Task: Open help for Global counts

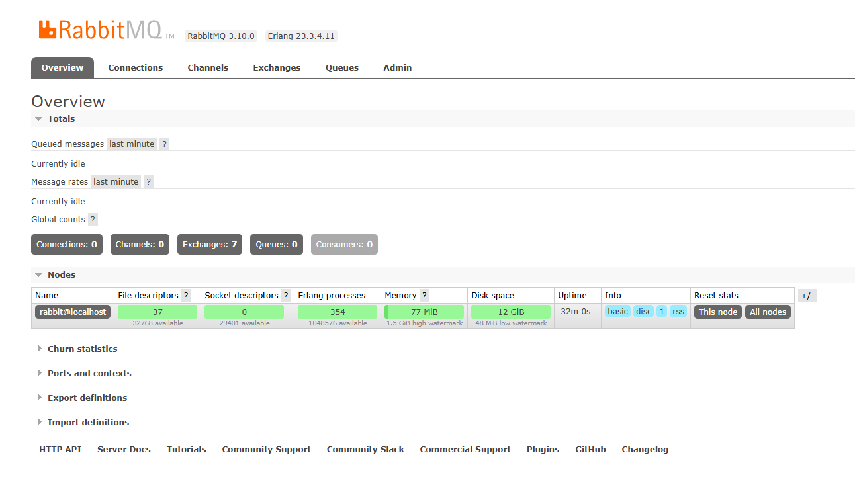Action: click(93, 219)
